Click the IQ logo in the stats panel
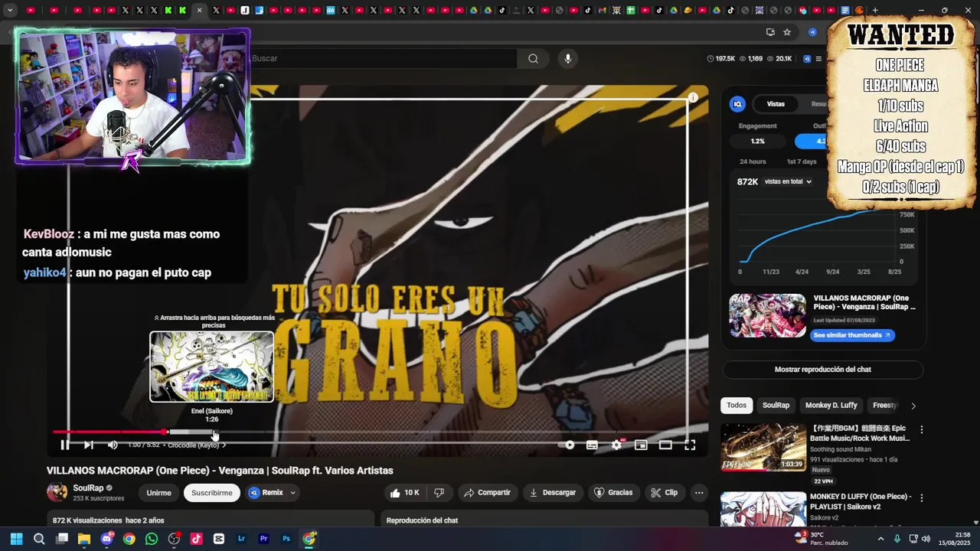Image resolution: width=980 pixels, height=551 pixels. 738,104
